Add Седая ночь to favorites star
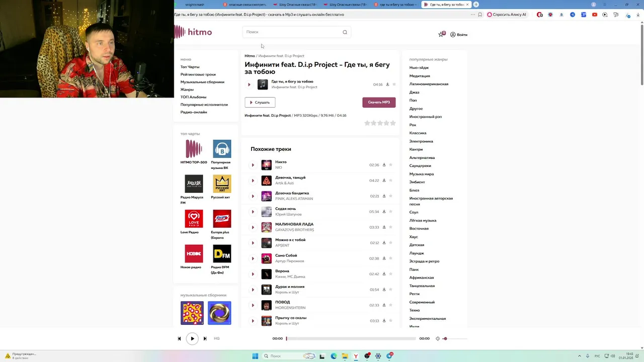 (x=391, y=212)
